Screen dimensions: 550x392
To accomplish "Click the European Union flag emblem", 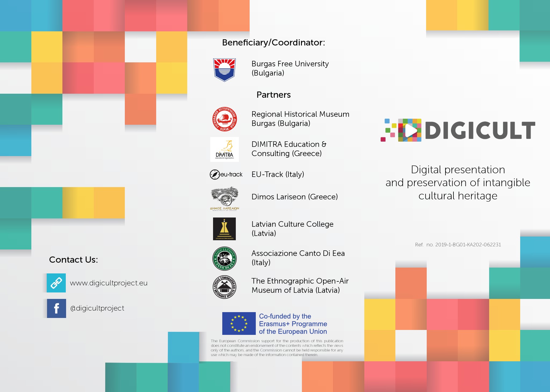I will 239,323.
